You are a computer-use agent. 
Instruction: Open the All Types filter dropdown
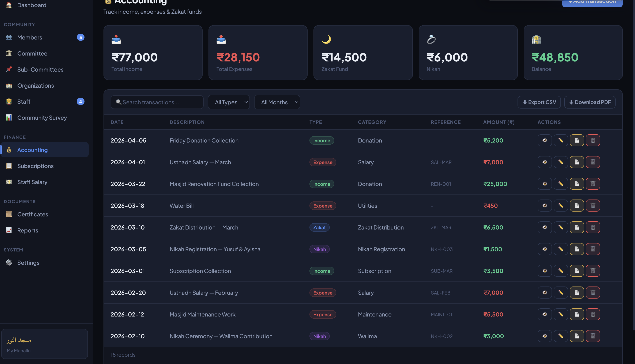pos(229,102)
